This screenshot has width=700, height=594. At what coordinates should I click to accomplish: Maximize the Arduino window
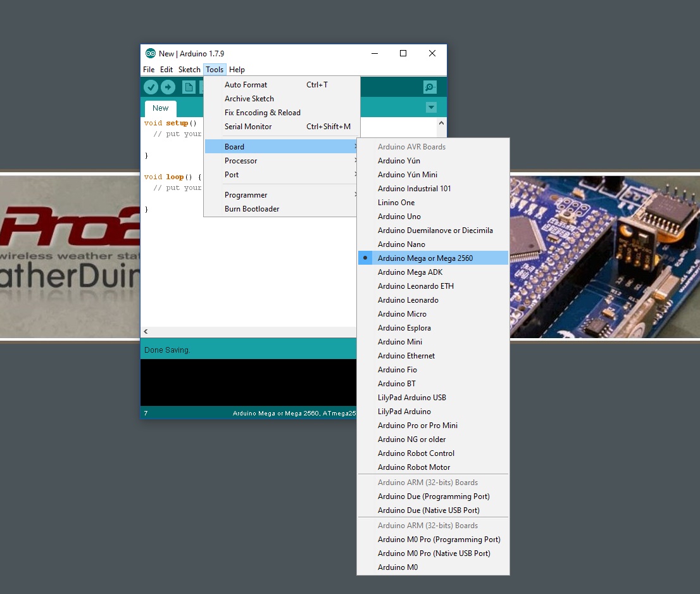coord(403,54)
